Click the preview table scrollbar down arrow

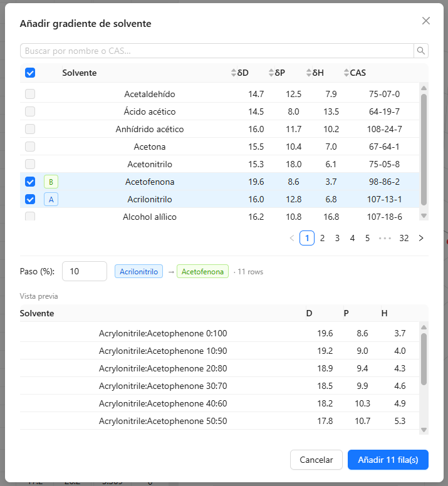click(x=424, y=430)
